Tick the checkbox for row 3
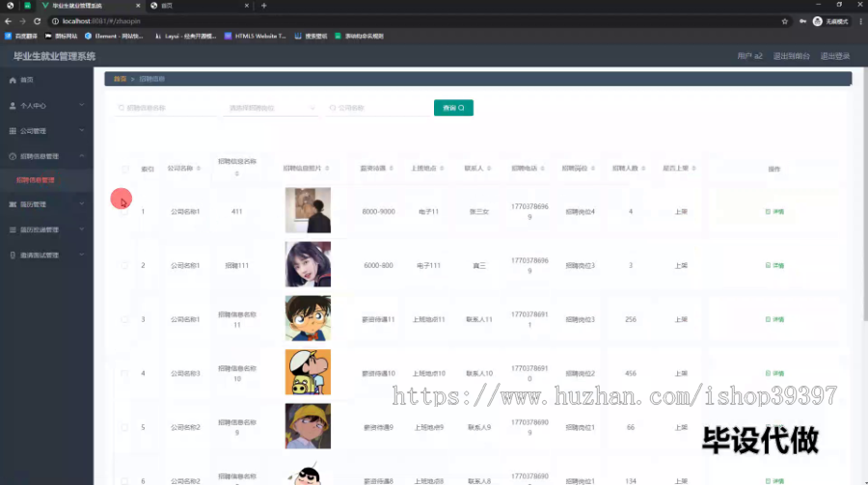Viewport: 868px width, 485px height. coord(124,319)
